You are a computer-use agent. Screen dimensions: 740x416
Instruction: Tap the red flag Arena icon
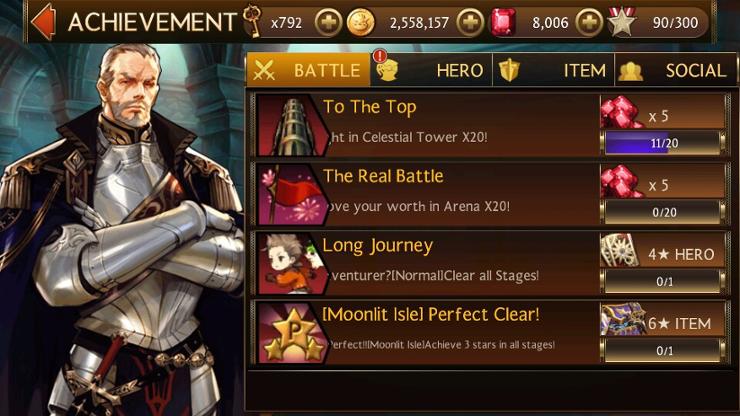293,194
